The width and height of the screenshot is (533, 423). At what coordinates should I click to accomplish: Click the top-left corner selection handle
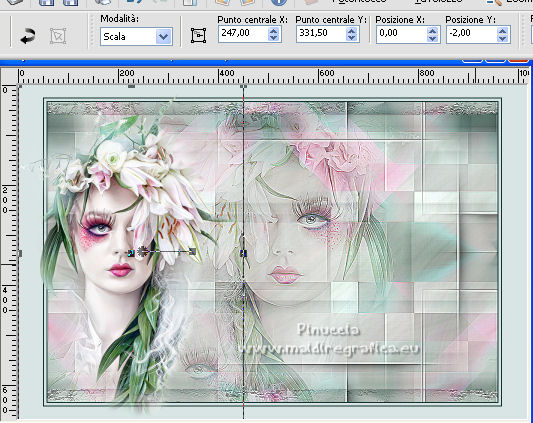(20, 87)
